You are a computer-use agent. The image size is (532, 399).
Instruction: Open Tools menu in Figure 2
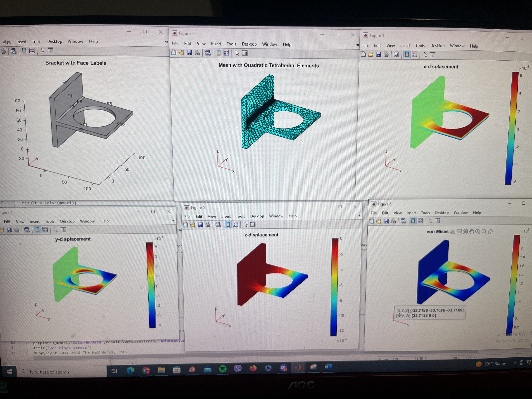(231, 44)
